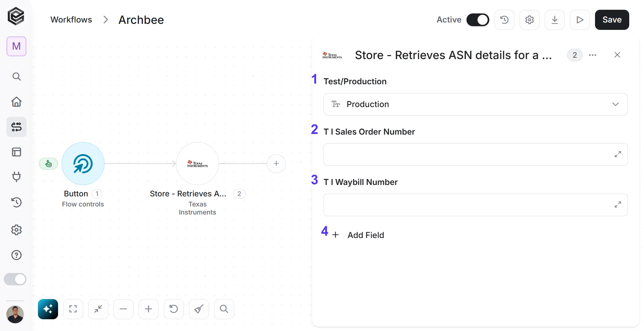This screenshot has height=331, width=644.
Task: Click the T I Sales Order Number input
Action: click(x=476, y=154)
